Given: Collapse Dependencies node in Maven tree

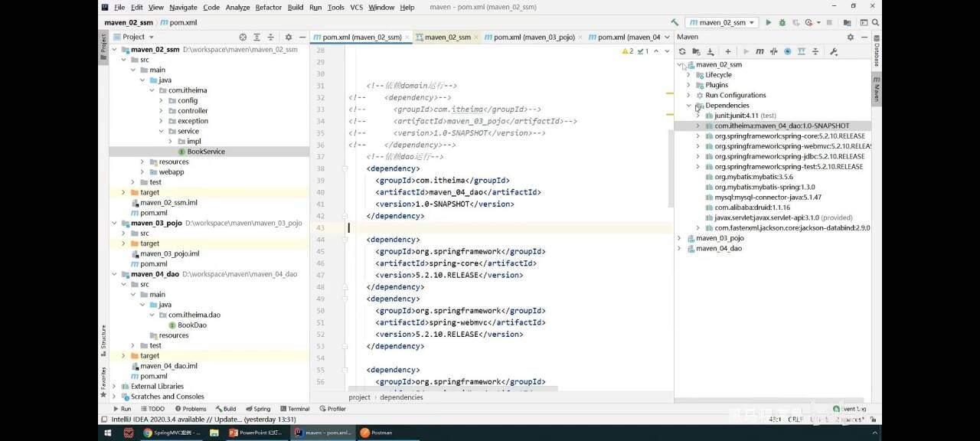Looking at the screenshot, I should point(688,106).
